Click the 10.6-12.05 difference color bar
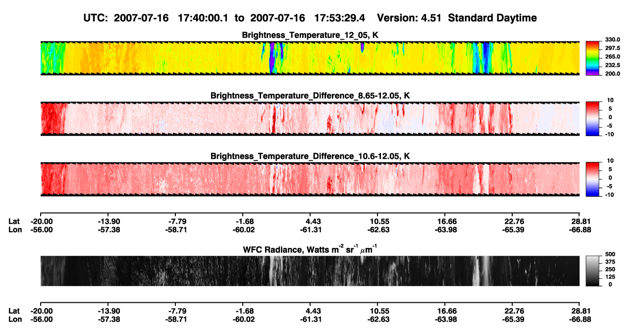This screenshot has width=644, height=330. point(592,179)
